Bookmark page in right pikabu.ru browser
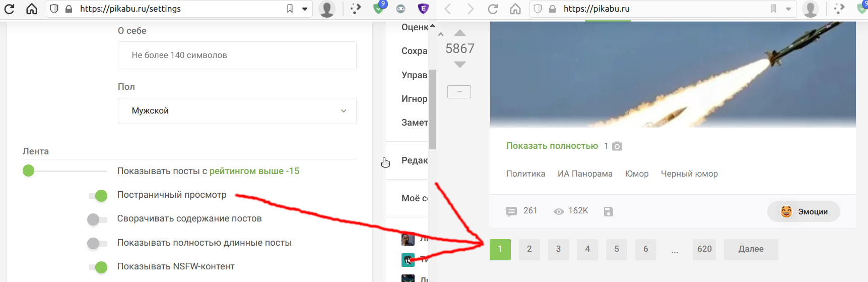The image size is (868, 282). click(x=773, y=9)
